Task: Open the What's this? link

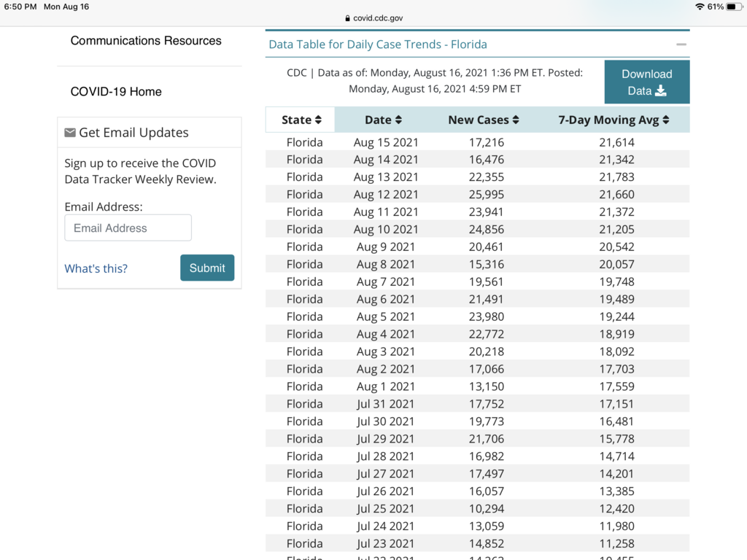Action: click(96, 268)
